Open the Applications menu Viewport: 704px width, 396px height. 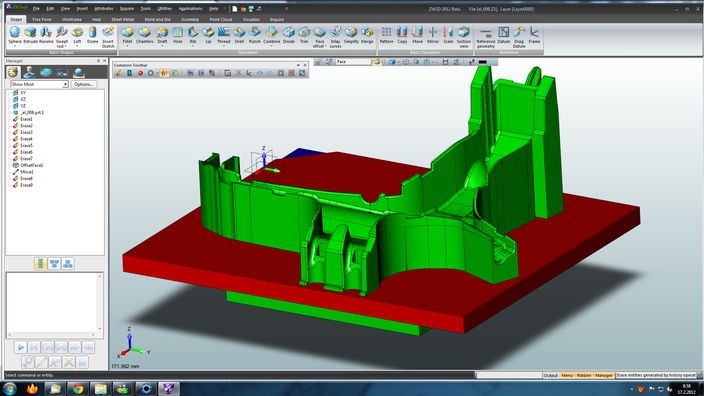pyautogui.click(x=190, y=9)
